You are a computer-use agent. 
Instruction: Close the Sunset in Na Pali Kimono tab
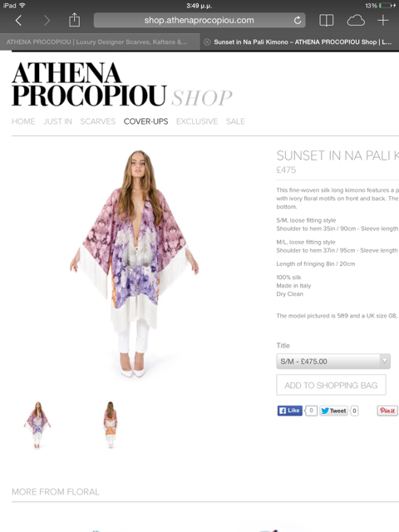coord(207,42)
